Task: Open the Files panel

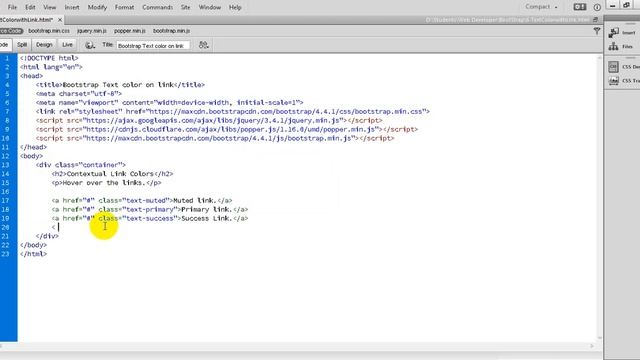Action: 621,47
